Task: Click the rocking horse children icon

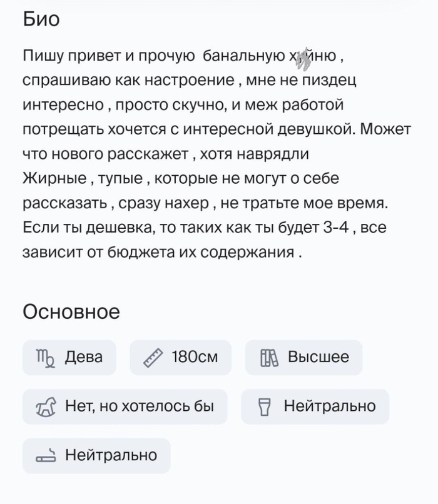Action: [x=48, y=406]
